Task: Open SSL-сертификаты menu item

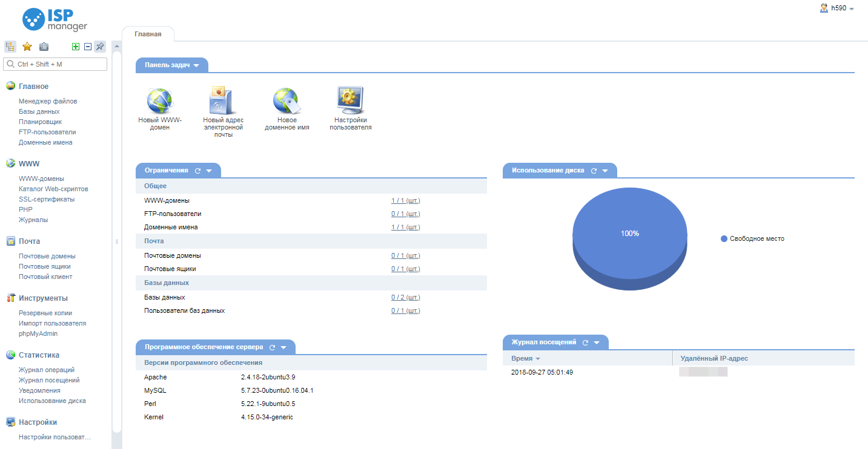Action: 47,199
